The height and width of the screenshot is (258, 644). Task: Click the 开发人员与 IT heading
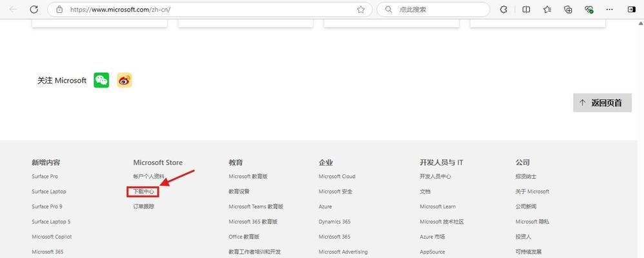[441, 163]
